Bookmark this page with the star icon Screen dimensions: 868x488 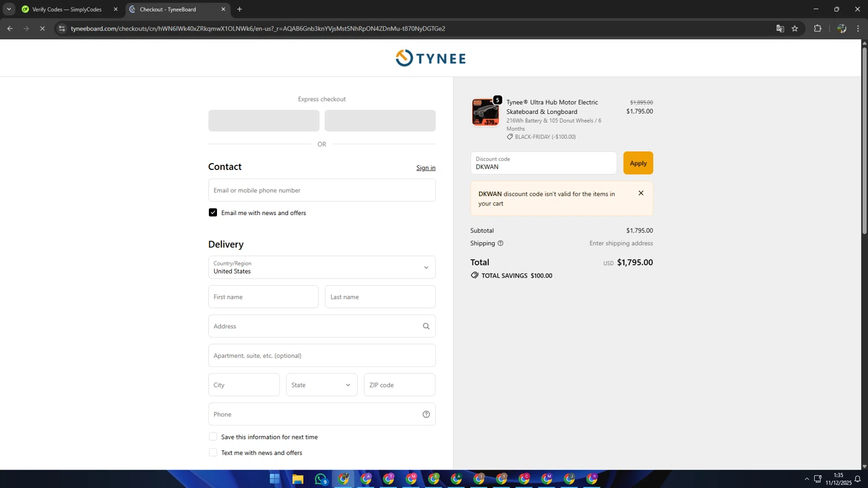point(795,28)
